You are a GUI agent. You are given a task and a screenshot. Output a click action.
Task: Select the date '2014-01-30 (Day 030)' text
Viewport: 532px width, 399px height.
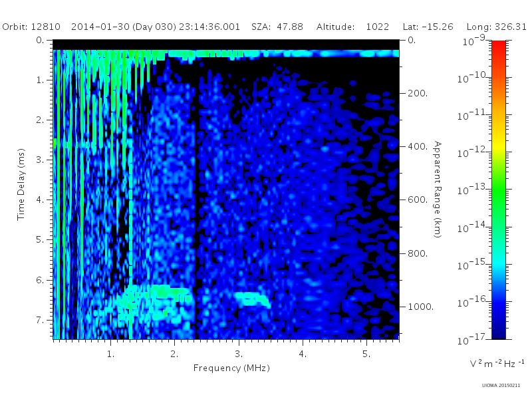(124, 27)
